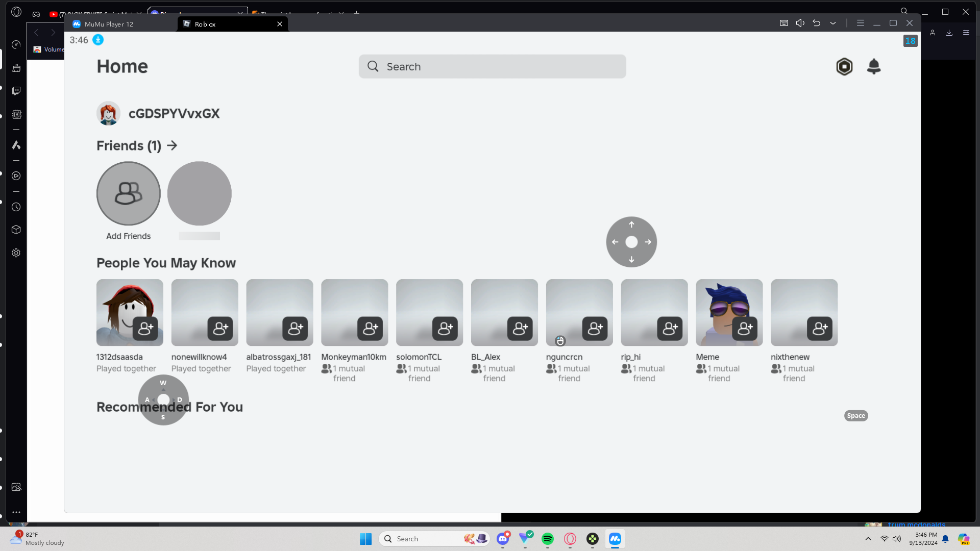980x551 pixels.
Task: Click the arrow D-pad overlay center
Action: point(631,242)
